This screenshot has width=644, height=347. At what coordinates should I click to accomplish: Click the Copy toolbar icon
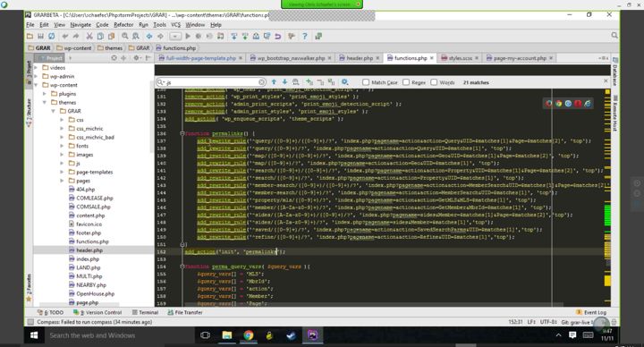point(100,36)
